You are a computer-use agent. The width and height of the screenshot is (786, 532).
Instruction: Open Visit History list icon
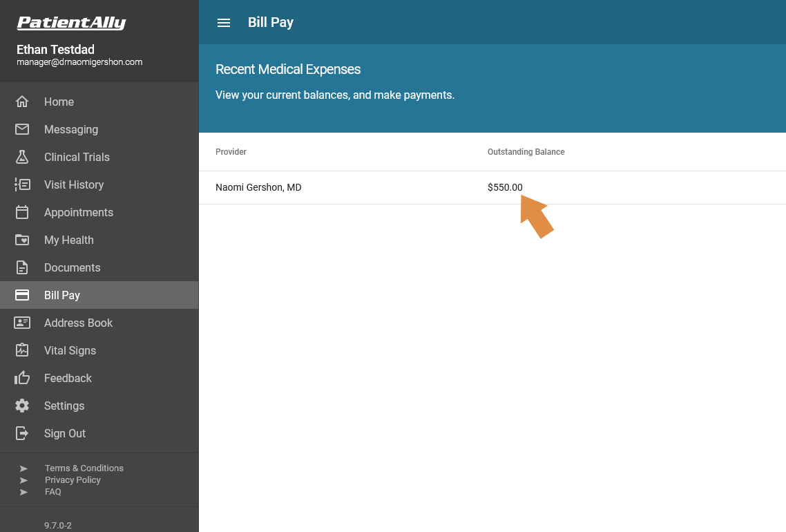point(21,184)
